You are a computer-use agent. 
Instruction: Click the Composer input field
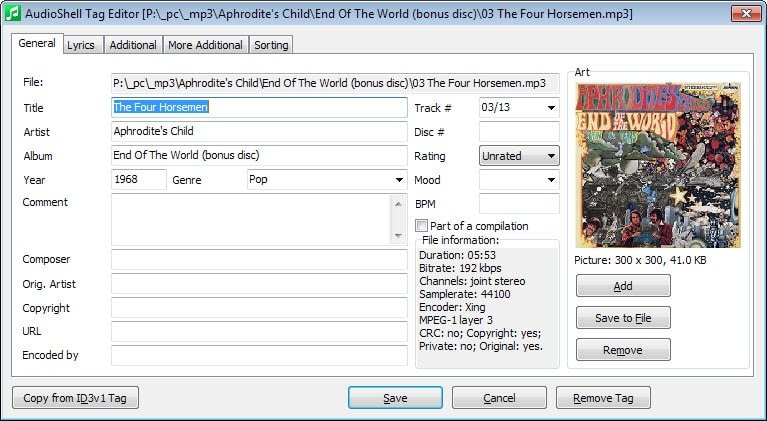(259, 260)
